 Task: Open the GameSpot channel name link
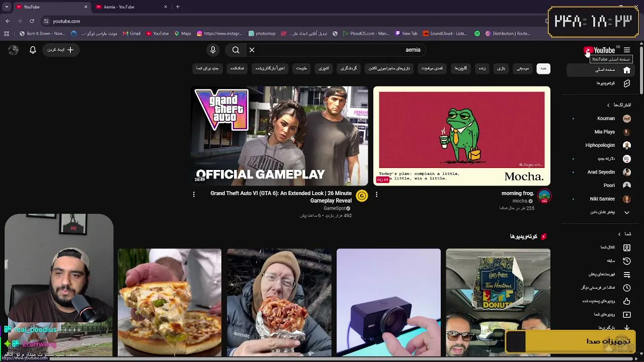[335, 208]
